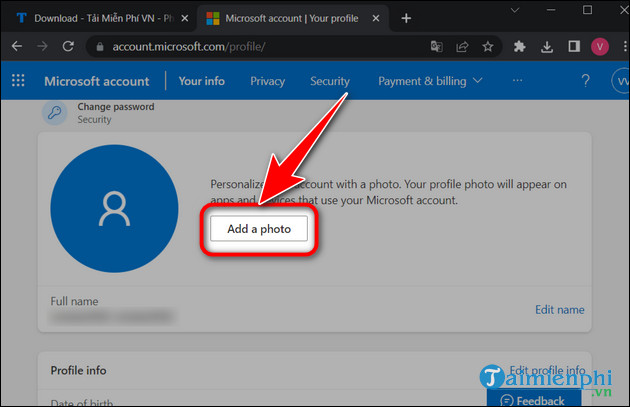The height and width of the screenshot is (407, 630).
Task: Click the Full name label
Action: pos(74,301)
